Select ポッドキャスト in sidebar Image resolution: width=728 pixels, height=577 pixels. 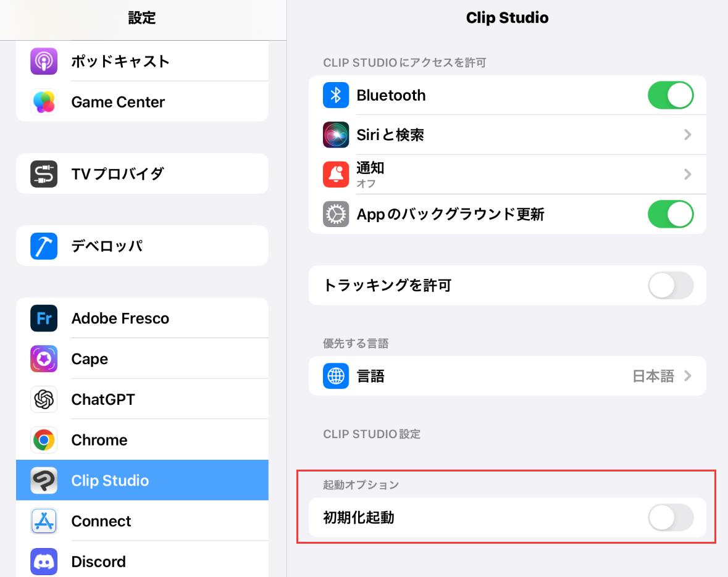click(x=142, y=61)
